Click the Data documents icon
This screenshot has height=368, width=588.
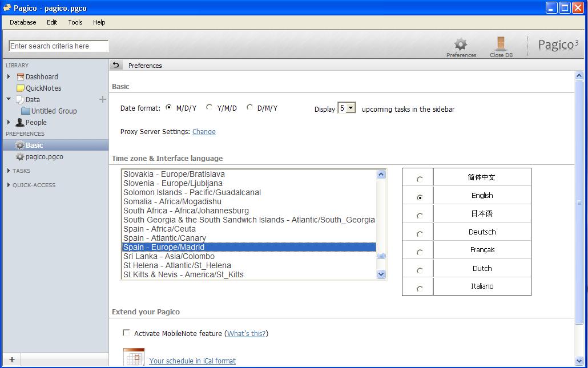(20, 100)
